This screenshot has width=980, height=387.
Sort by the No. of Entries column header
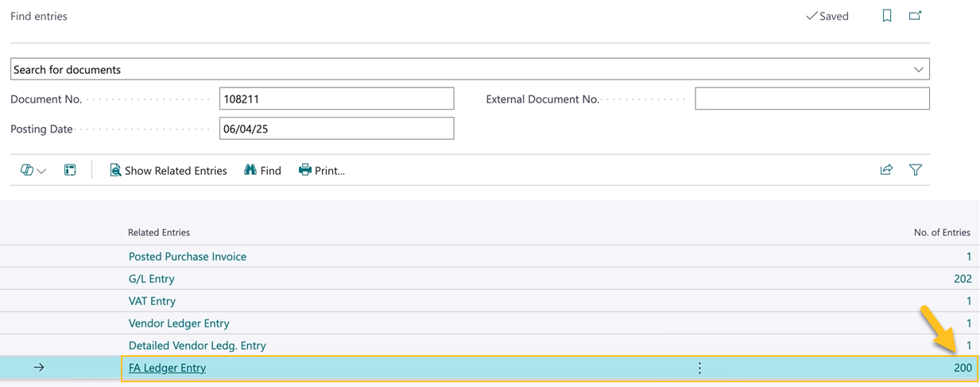pyautogui.click(x=942, y=233)
